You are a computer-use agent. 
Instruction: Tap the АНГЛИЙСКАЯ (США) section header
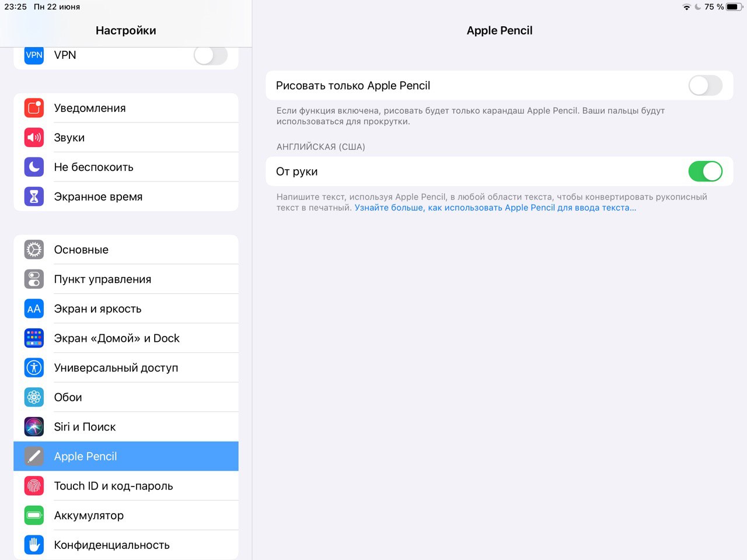pyautogui.click(x=321, y=147)
